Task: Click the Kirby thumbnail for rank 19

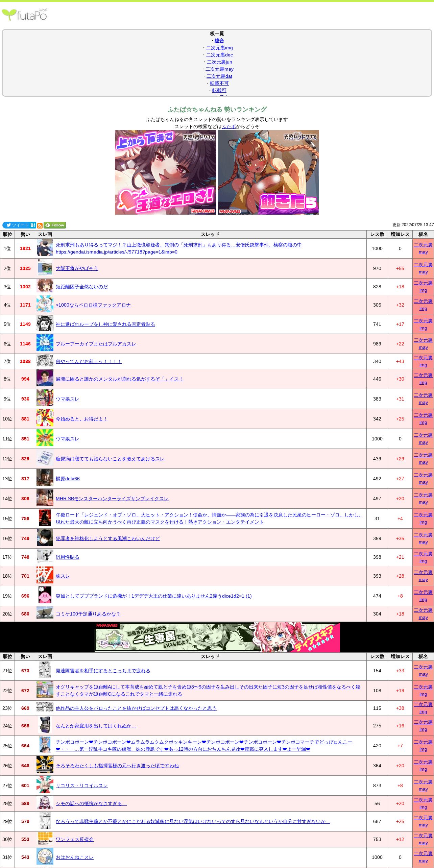Action: (45, 595)
